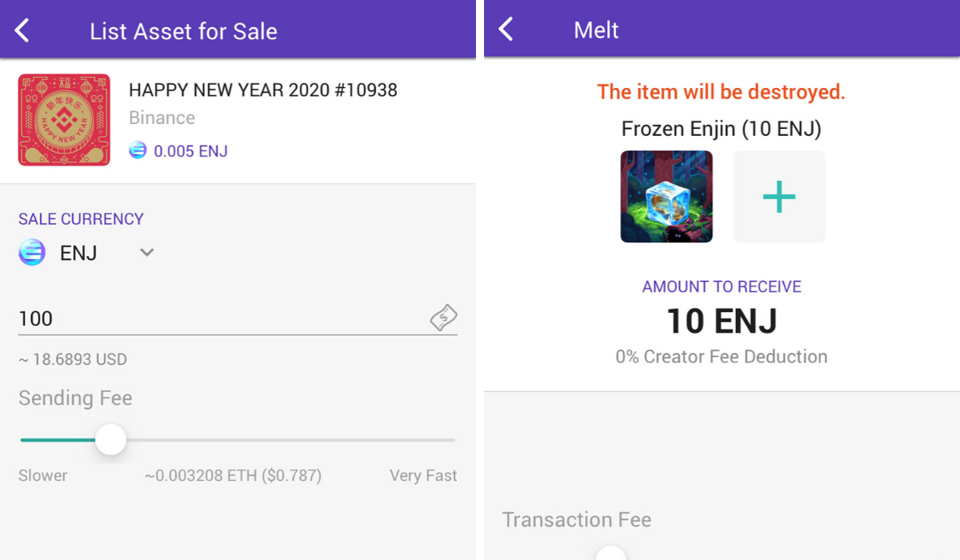Click the plus icon to add item
Image resolution: width=960 pixels, height=560 pixels.
[x=779, y=197]
